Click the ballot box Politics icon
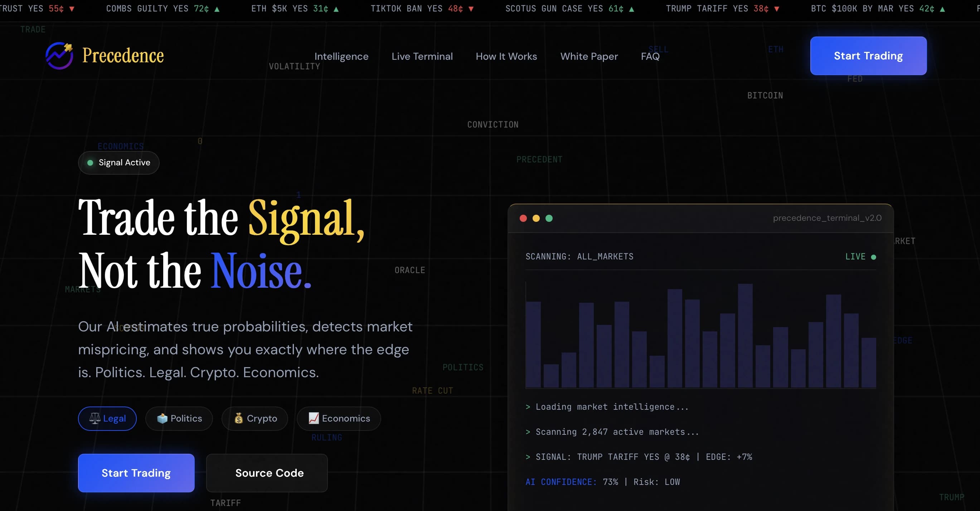 162,418
